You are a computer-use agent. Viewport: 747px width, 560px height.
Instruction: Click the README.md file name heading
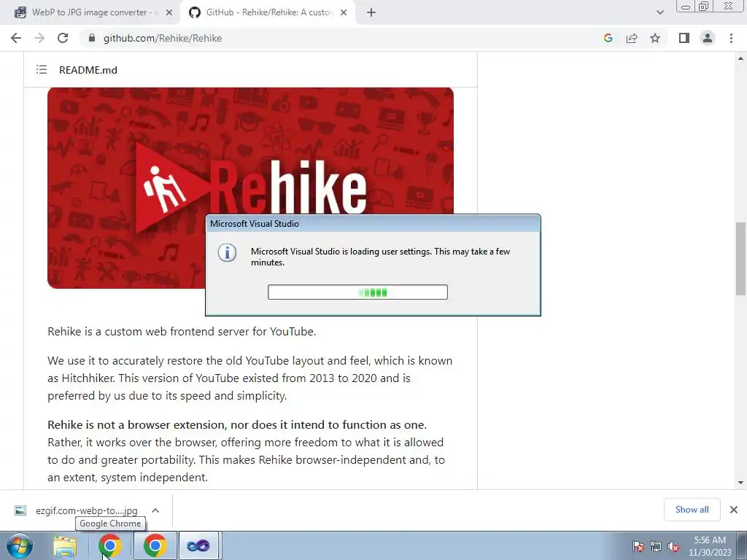88,70
